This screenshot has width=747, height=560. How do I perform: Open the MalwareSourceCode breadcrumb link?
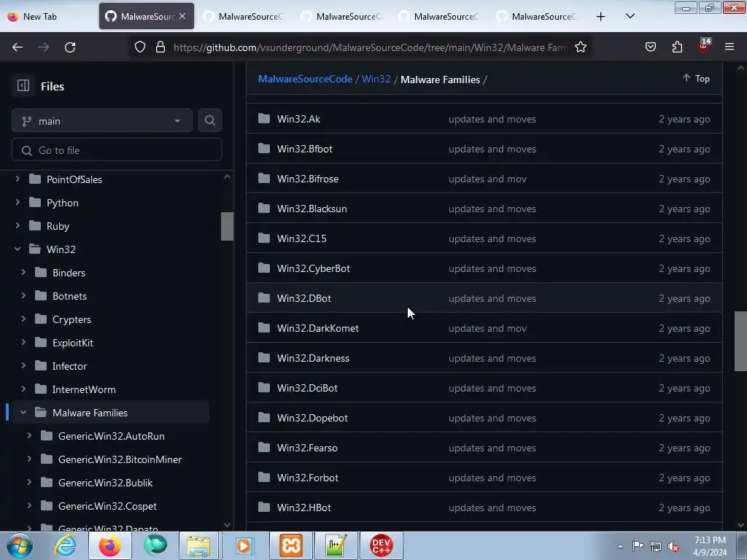point(305,79)
